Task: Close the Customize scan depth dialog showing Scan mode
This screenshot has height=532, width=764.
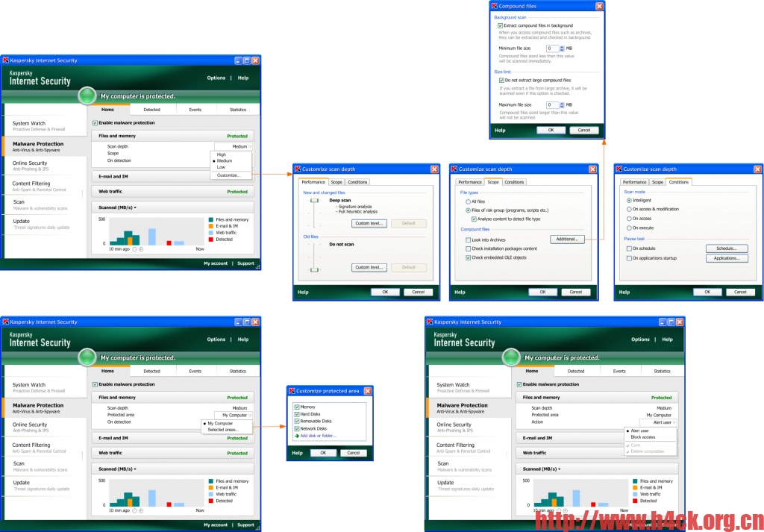Action: coord(757,169)
